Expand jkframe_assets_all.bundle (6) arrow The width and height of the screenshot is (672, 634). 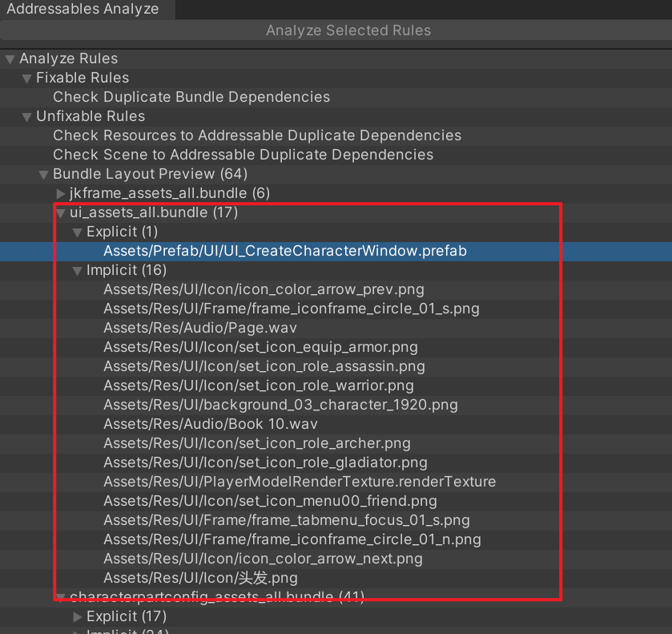[61, 194]
